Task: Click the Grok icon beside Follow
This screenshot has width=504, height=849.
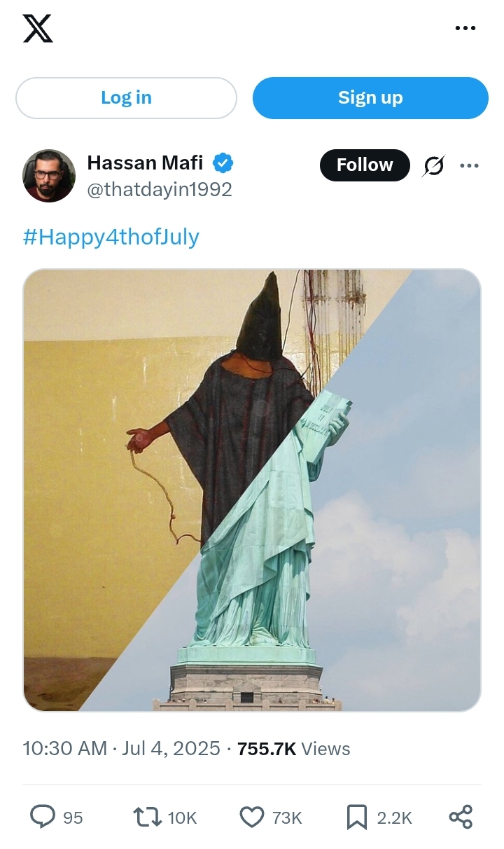Action: click(434, 166)
